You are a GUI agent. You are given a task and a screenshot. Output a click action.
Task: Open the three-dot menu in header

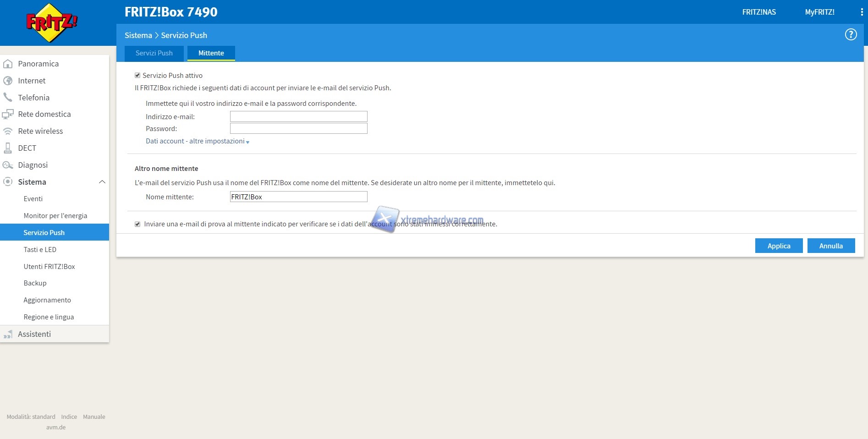[862, 12]
